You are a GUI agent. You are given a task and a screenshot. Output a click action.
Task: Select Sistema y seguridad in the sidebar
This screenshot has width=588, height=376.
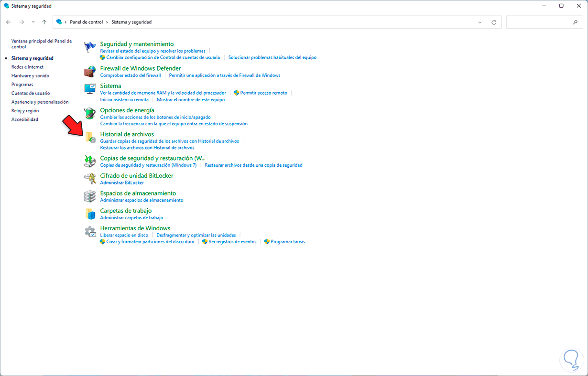pyautogui.click(x=33, y=58)
